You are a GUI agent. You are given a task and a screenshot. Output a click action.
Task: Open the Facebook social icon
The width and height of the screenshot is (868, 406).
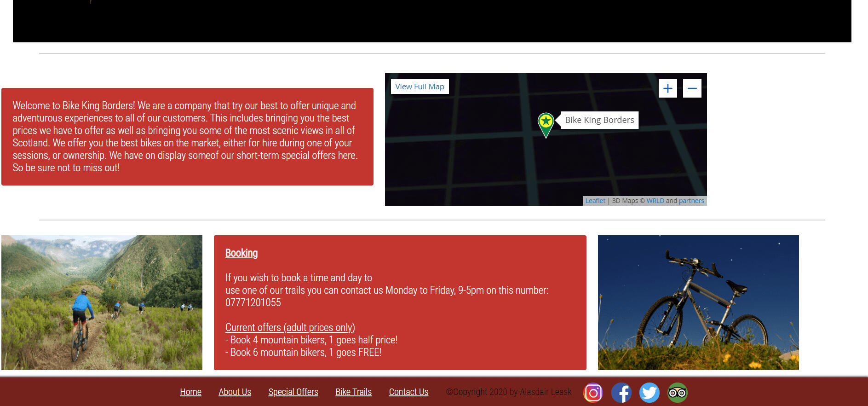(x=621, y=393)
